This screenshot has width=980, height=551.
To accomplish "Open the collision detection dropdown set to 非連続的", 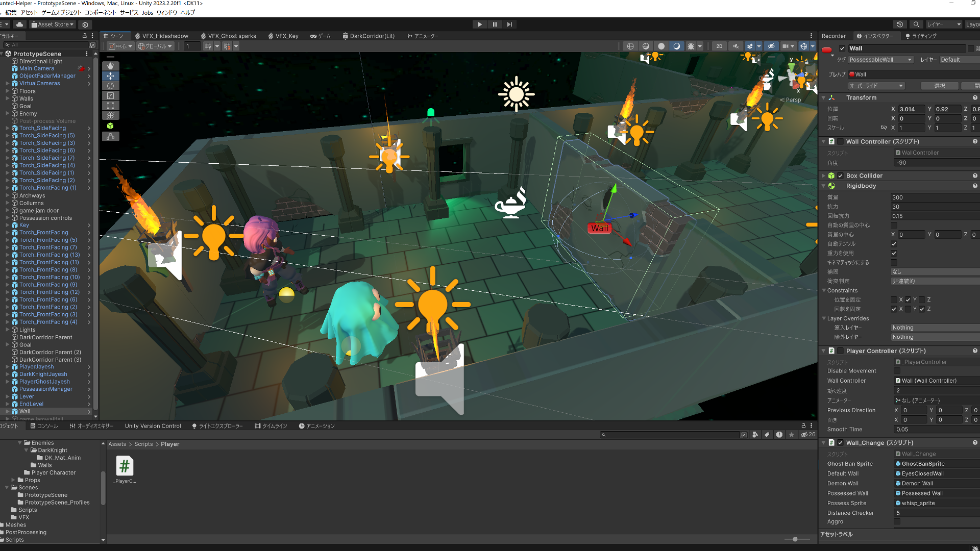I will (934, 281).
